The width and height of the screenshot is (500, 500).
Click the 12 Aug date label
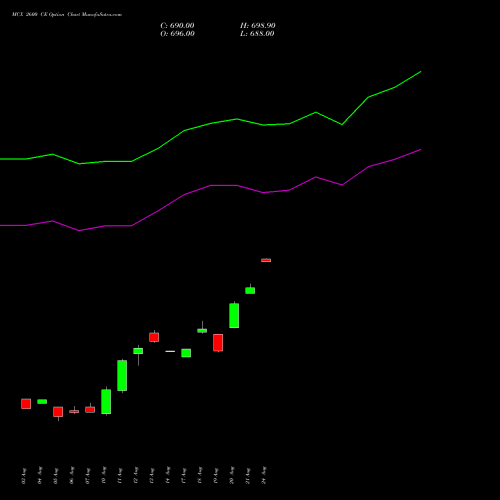tap(136, 476)
